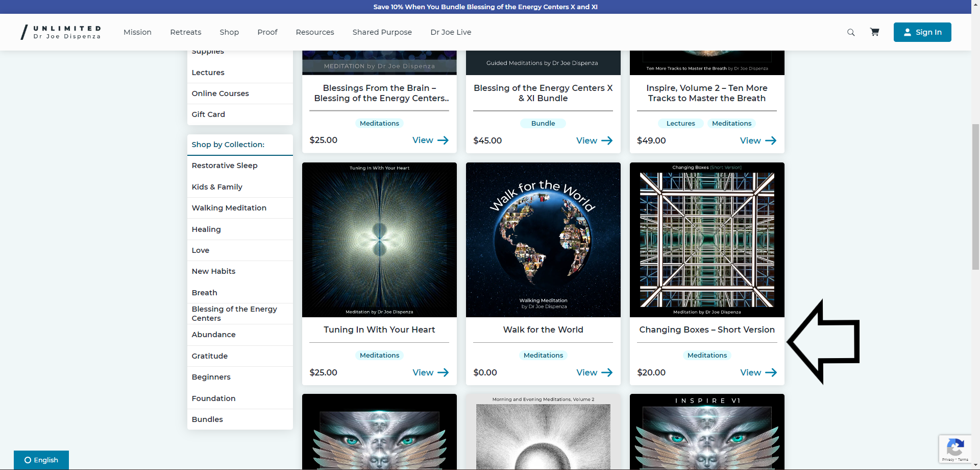Open the Foundation collection
The image size is (980, 470).
click(x=240, y=398)
